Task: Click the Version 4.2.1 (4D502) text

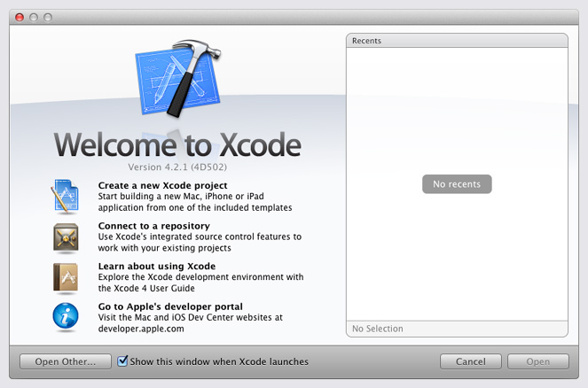Action: click(177, 167)
